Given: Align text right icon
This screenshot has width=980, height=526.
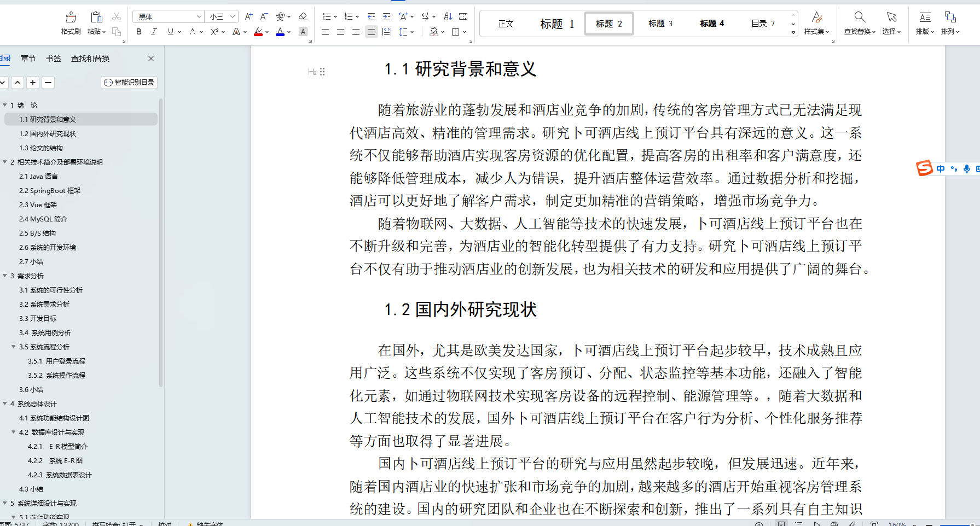Looking at the screenshot, I should (x=356, y=32).
